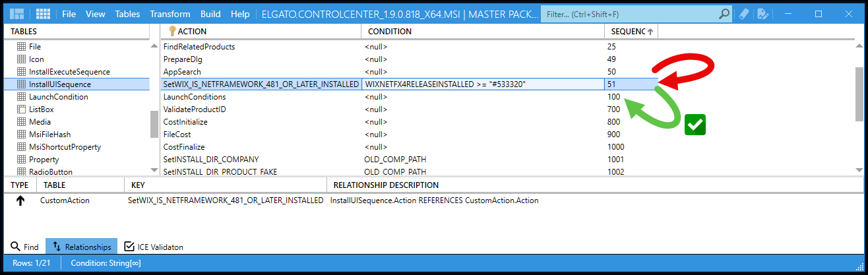Select the LaunchConditions action cell
Viewport: 868px width, 275px height.
261,97
